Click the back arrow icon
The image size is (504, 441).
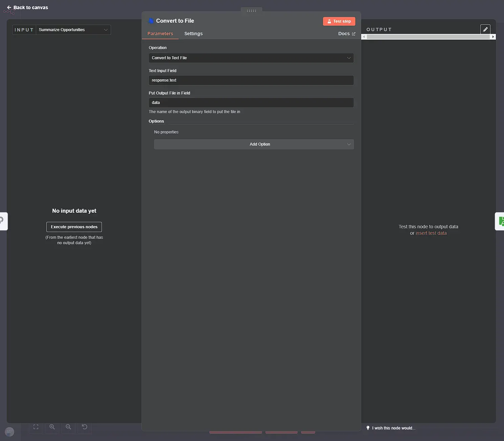tap(9, 7)
